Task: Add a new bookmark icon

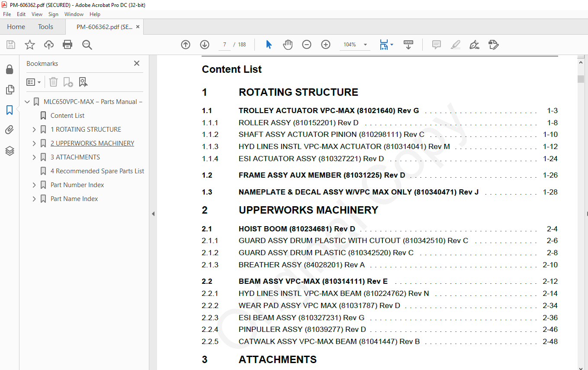Action: (68, 82)
